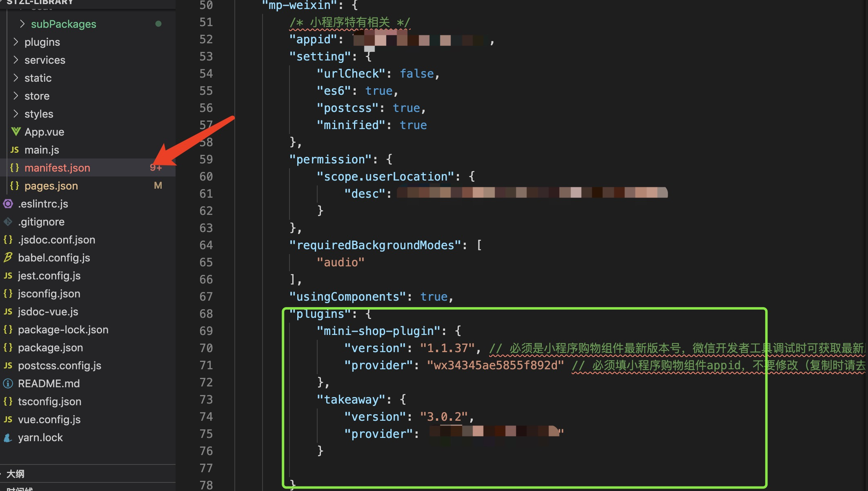
Task: Click the yarn icon next to yarn.lock
Action: pyautogui.click(x=8, y=437)
